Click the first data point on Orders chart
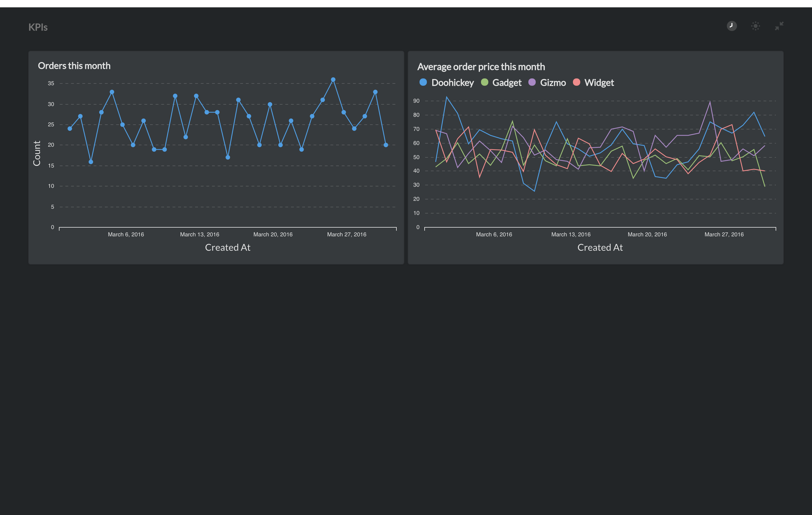 tap(70, 129)
